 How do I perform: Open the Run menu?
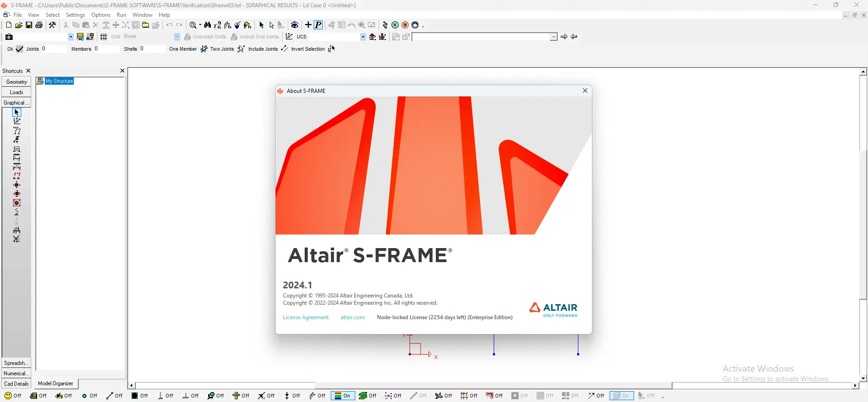point(121,15)
